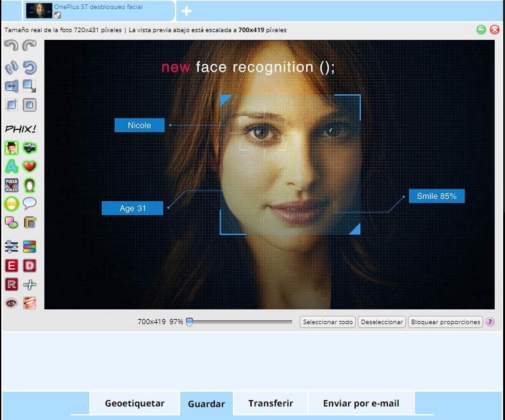Select the resize image tool
505x420 pixels.
30,86
